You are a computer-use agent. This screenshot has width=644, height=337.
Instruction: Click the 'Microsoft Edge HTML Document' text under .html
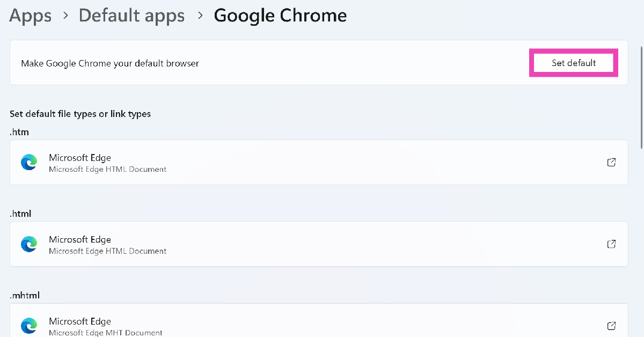(x=107, y=251)
